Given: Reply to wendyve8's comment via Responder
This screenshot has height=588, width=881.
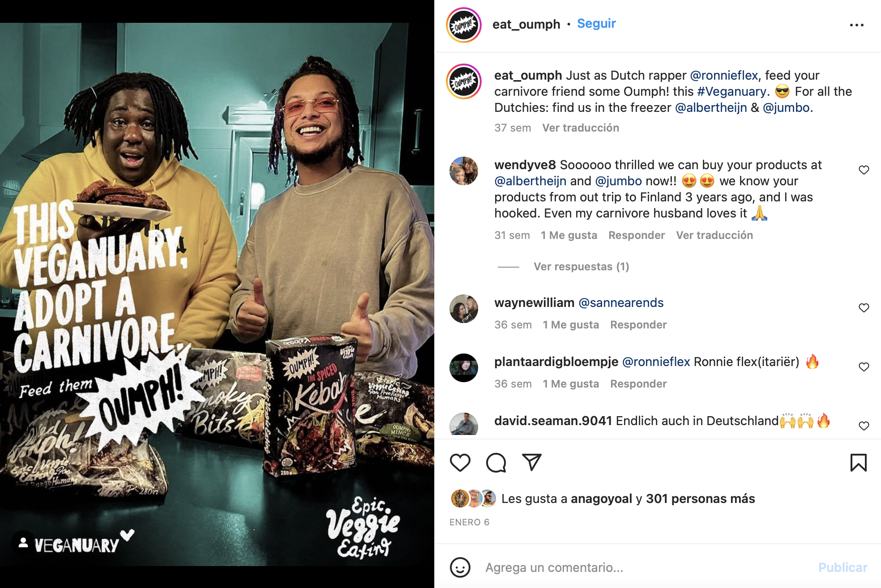Looking at the screenshot, I should click(637, 235).
